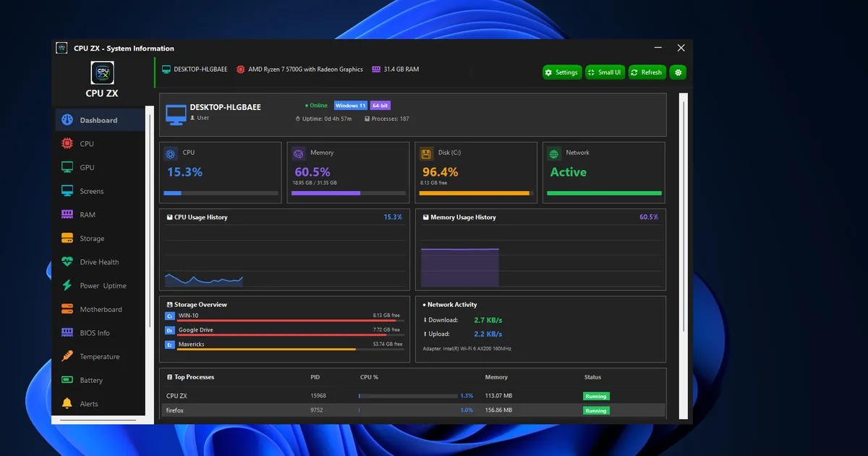The image size is (868, 456).
Task: Click the PID column header
Action: tap(315, 377)
